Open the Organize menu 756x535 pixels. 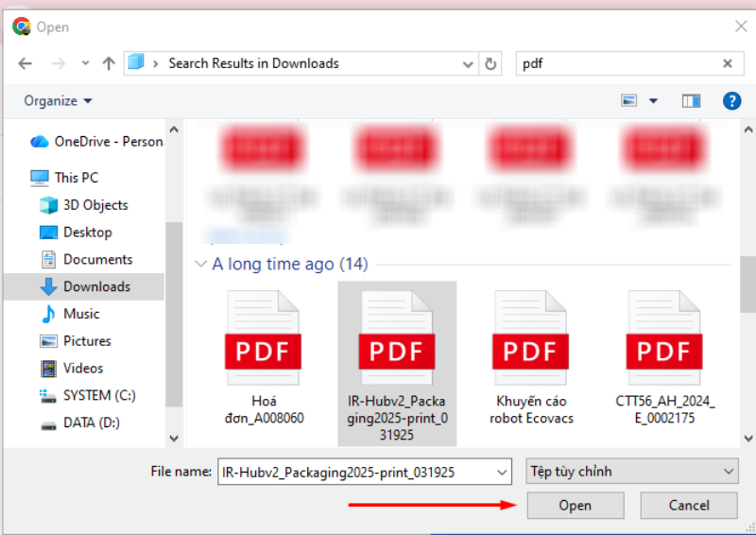58,101
